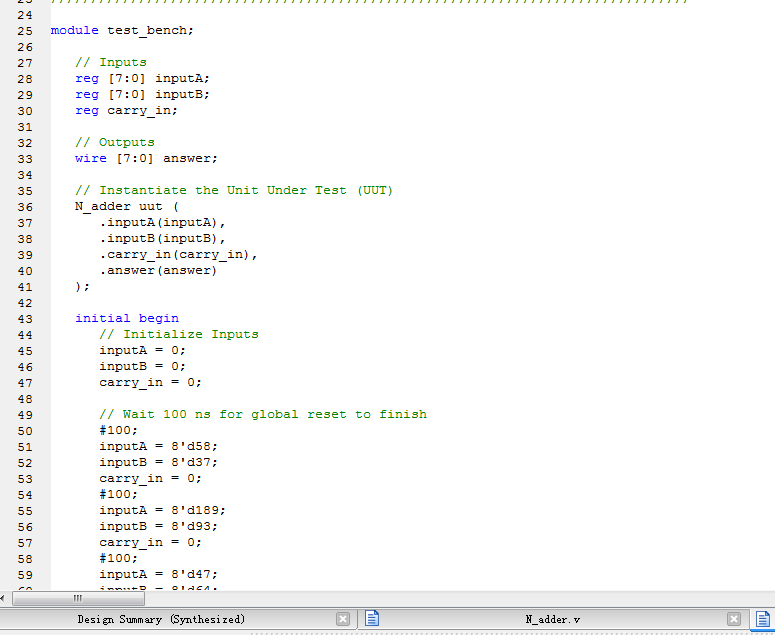Click line number 25 in the gutter
This screenshot has width=775, height=635.
(25, 30)
